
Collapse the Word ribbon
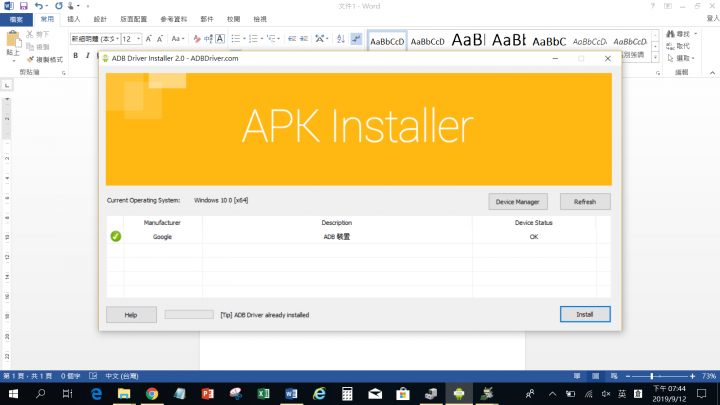[x=712, y=73]
